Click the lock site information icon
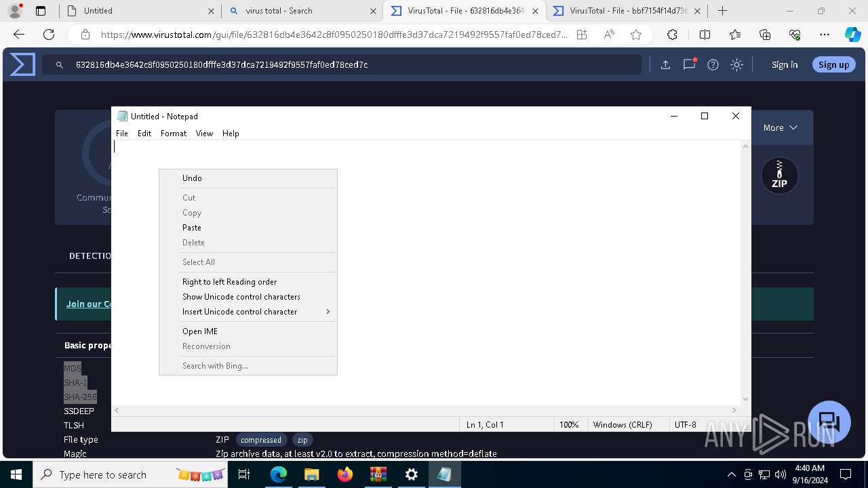868x488 pixels. point(85,35)
